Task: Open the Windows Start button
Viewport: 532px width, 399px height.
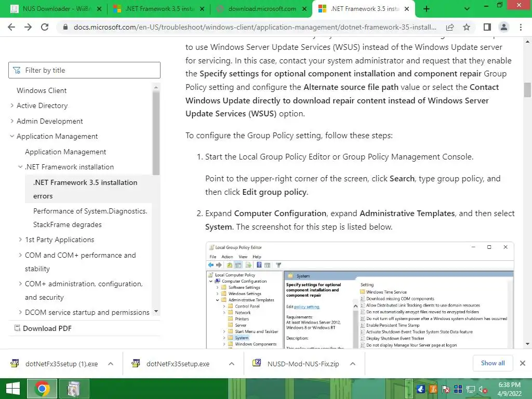Action: [x=13, y=389]
